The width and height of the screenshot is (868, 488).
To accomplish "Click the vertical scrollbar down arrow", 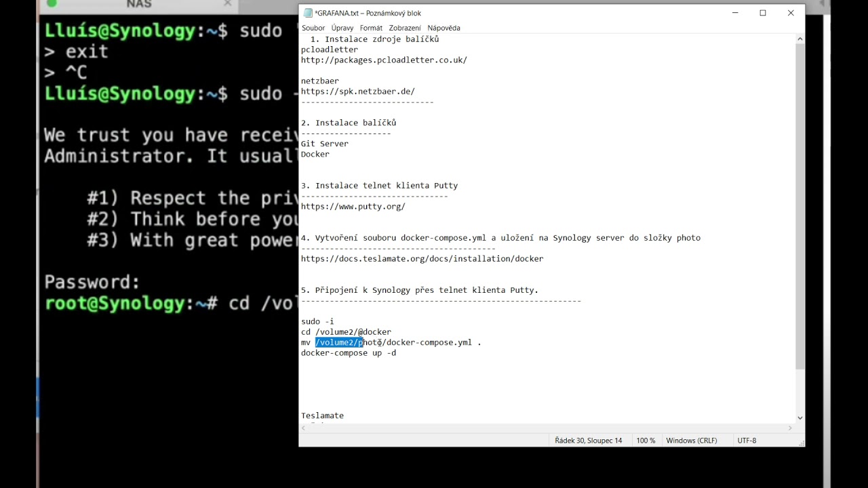I will click(x=800, y=418).
